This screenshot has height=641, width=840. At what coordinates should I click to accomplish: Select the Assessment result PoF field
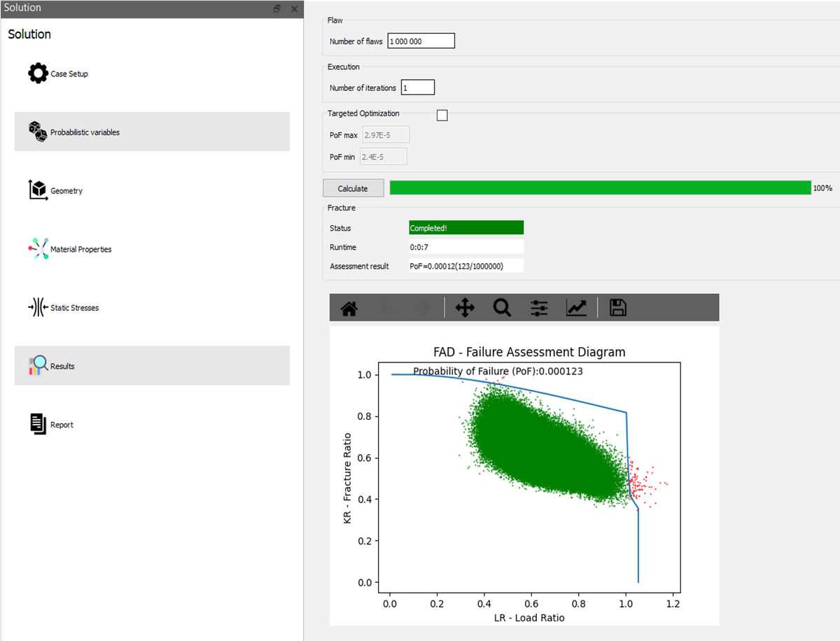(466, 265)
